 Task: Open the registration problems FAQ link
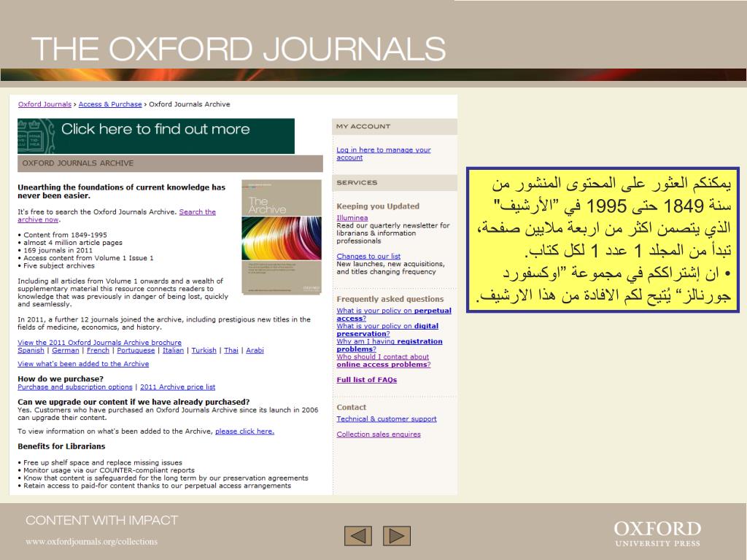pos(390,345)
